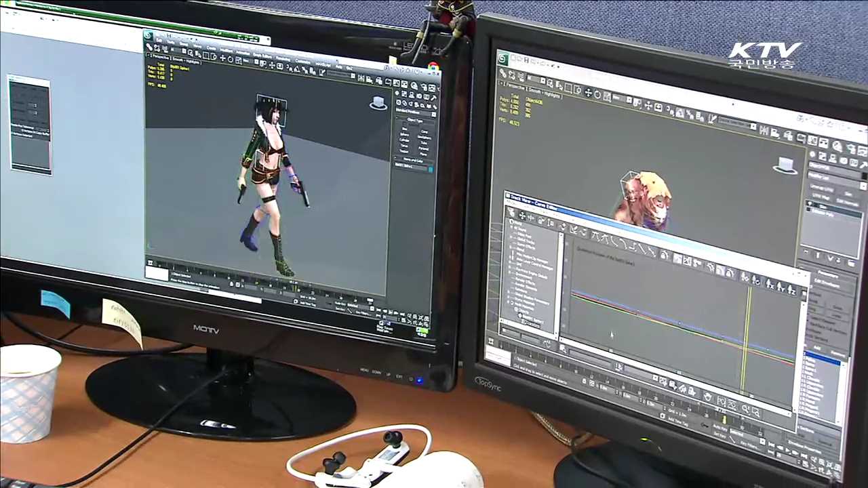Toggle the selection lock icon in status bar
The image size is (868, 488).
(x=233, y=285)
